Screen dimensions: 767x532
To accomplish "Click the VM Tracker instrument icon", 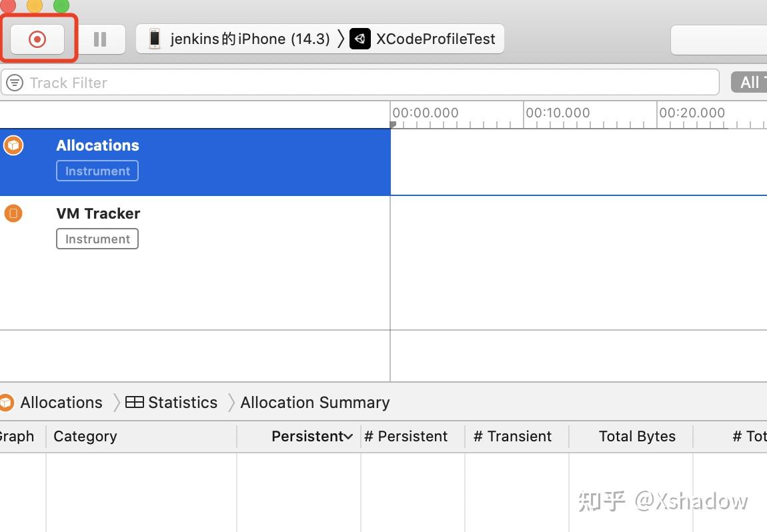I will 13,213.
